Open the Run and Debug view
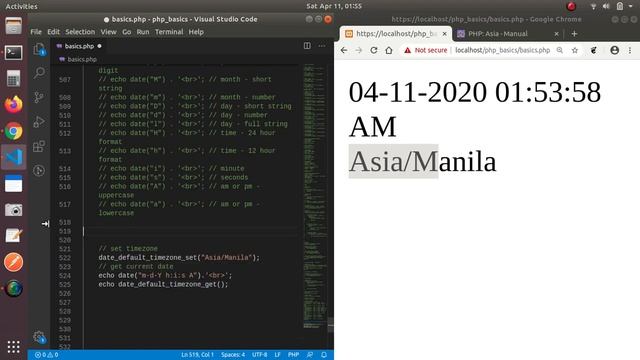640x360 pixels. pyautogui.click(x=39, y=122)
